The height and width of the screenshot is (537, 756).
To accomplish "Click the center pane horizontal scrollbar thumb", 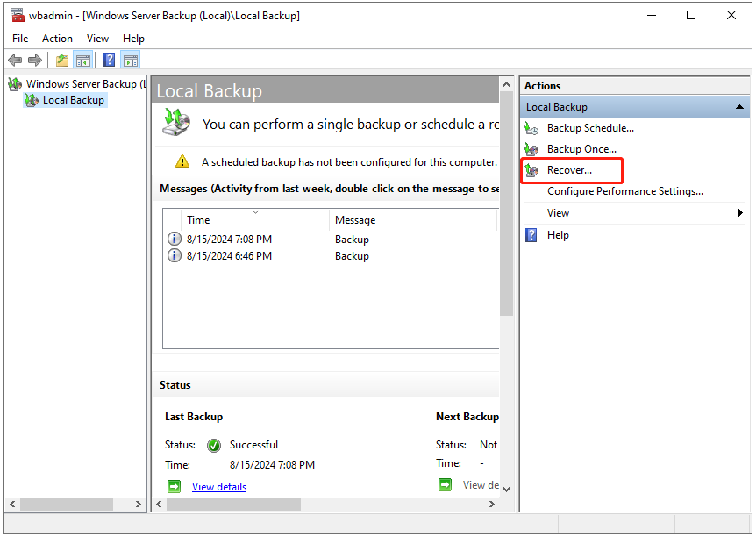I will (x=233, y=505).
